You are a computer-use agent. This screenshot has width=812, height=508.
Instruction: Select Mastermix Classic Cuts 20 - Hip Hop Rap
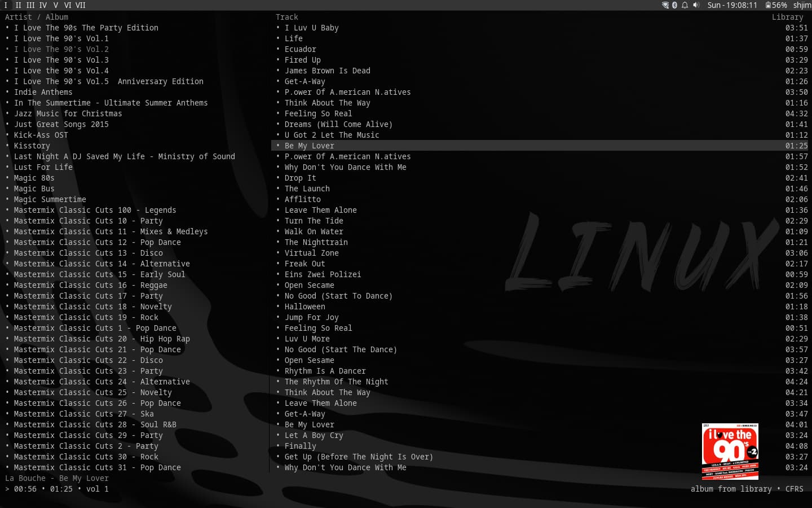[102, 339]
